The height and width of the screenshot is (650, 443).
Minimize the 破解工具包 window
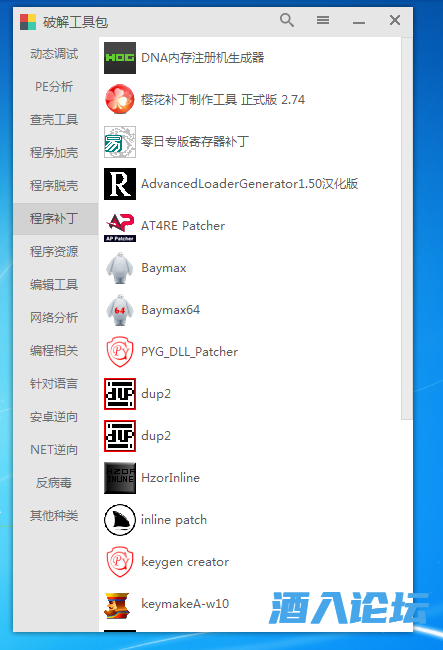[x=359, y=22]
